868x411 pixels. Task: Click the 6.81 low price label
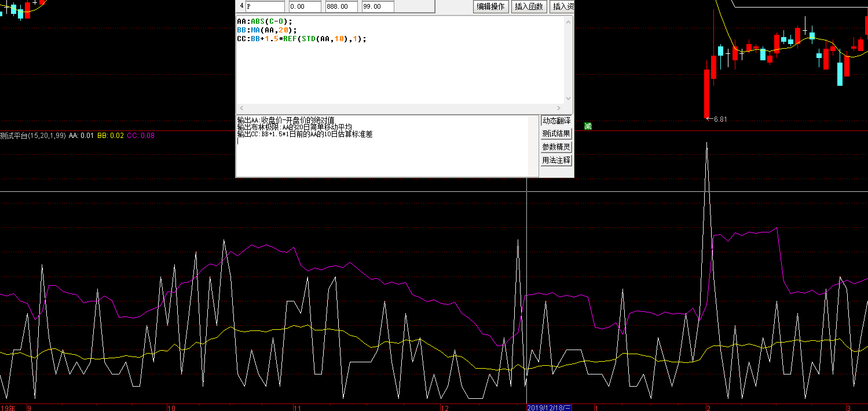point(719,119)
